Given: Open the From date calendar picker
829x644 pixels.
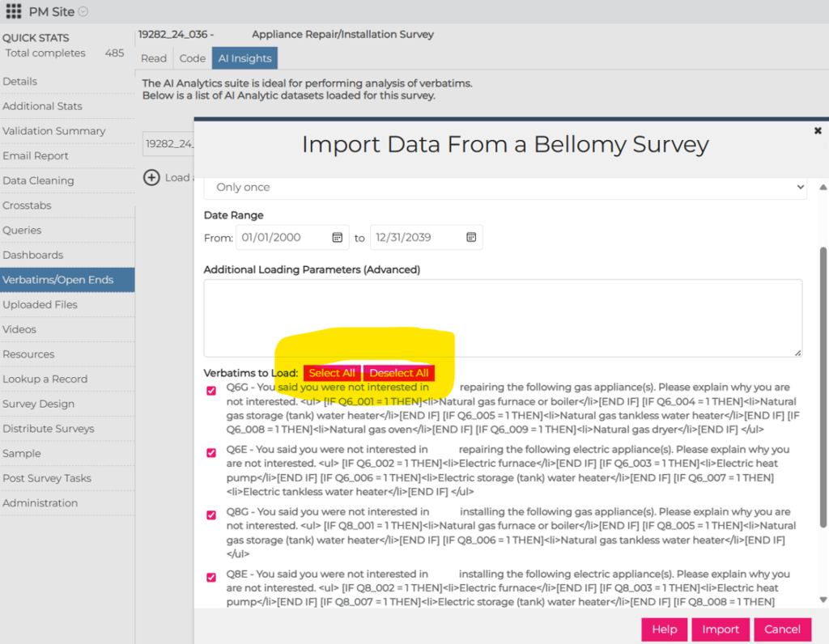Looking at the screenshot, I should coord(338,237).
